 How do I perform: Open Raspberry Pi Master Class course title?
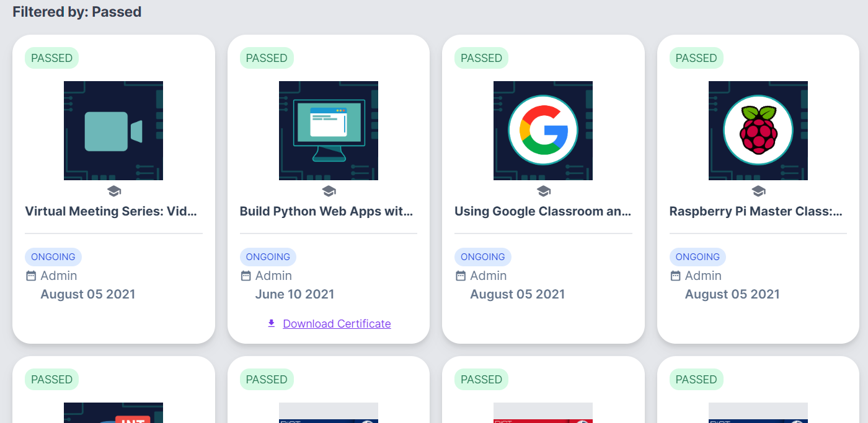coord(756,211)
